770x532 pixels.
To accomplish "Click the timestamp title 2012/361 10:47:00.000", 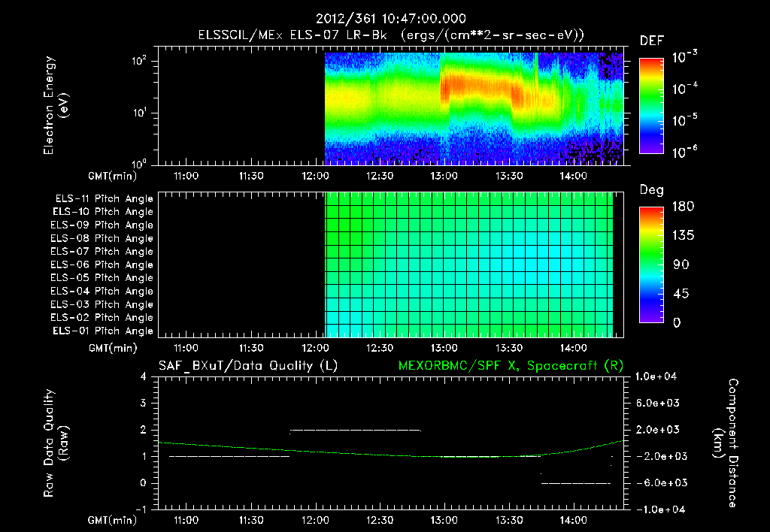I will click(390, 19).
